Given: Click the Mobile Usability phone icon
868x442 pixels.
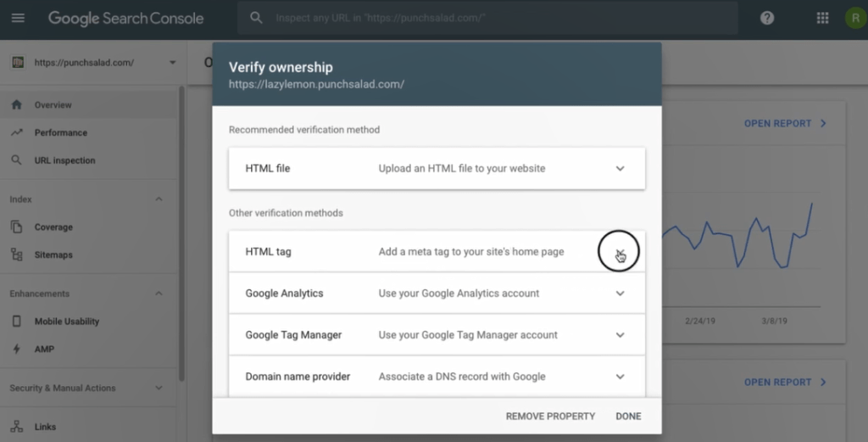Looking at the screenshot, I should [x=17, y=322].
